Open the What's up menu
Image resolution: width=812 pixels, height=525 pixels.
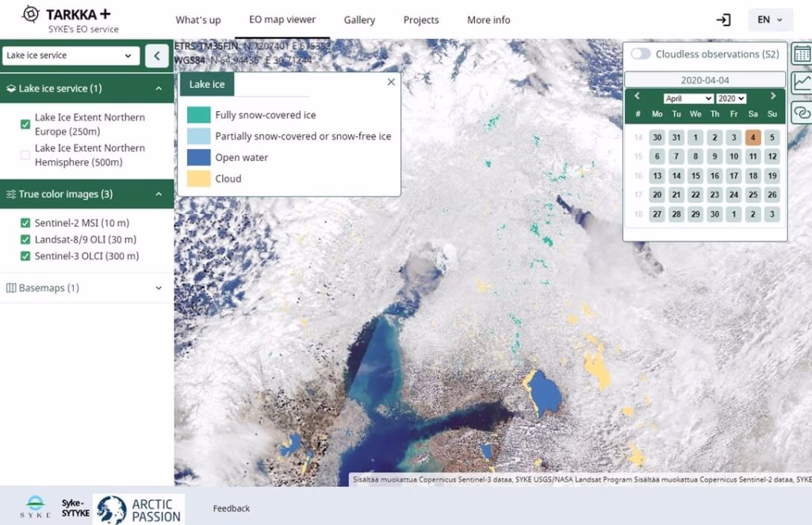click(197, 20)
